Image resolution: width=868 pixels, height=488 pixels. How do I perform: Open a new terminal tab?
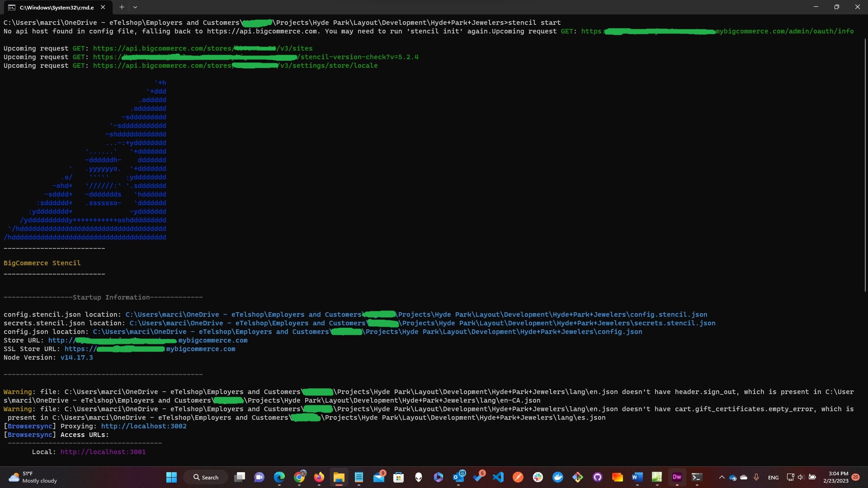pyautogui.click(x=122, y=7)
